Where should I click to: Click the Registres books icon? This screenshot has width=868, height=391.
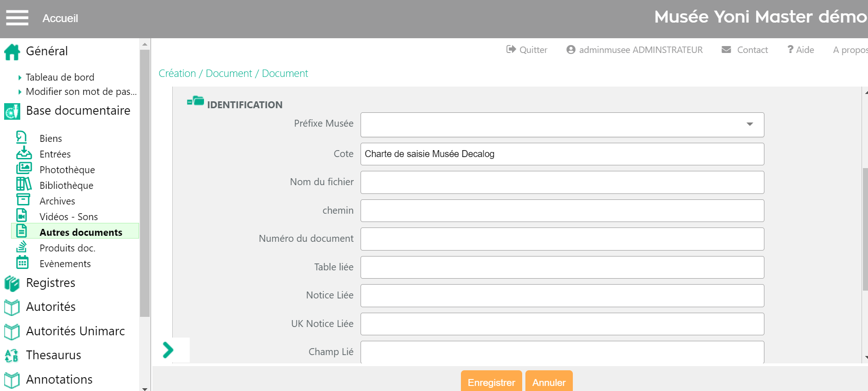(12, 283)
